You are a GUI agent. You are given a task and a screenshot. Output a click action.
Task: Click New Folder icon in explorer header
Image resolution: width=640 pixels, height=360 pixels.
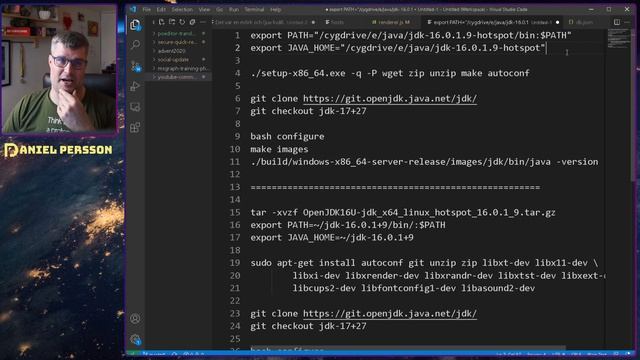[172, 22]
